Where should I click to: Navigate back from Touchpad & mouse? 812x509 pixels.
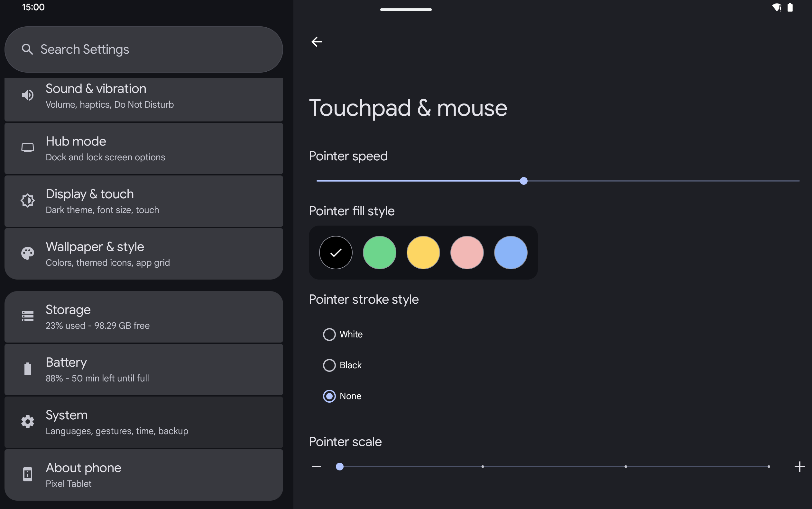coord(317,41)
